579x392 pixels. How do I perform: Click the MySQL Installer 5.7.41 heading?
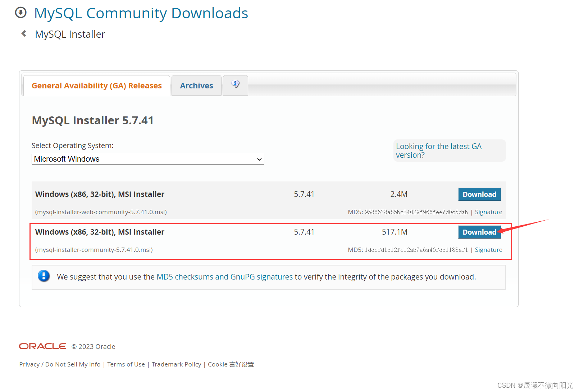click(93, 120)
